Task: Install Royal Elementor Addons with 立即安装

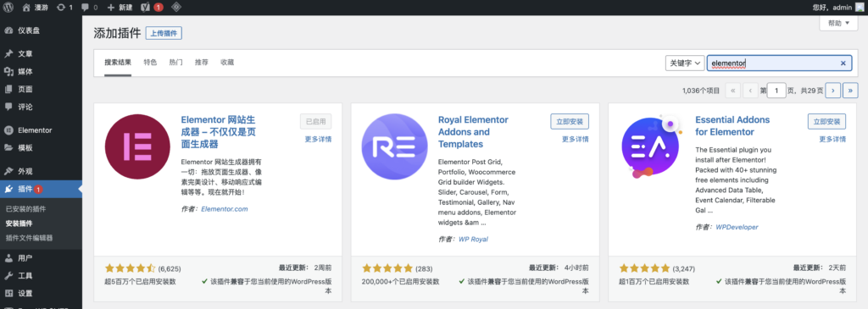Action: click(570, 121)
